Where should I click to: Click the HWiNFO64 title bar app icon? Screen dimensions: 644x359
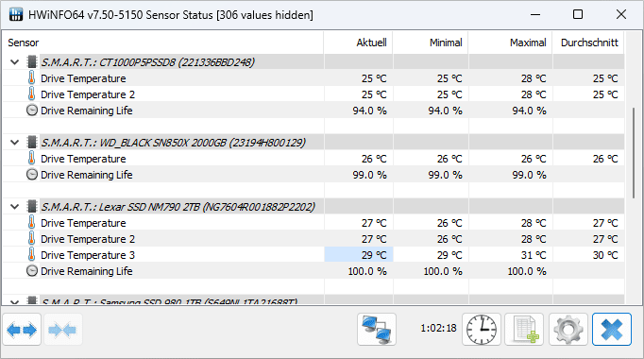coord(16,15)
